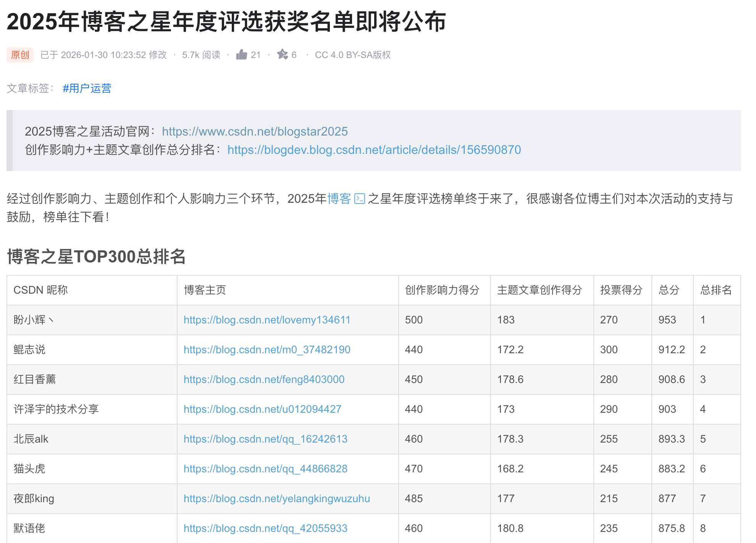Screen dimensions: 756x543
Task: Open feng8403000 blog homepage link
Action: (x=264, y=379)
